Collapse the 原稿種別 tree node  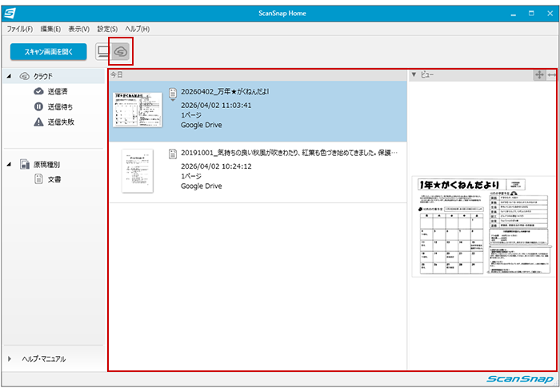pyautogui.click(x=10, y=164)
